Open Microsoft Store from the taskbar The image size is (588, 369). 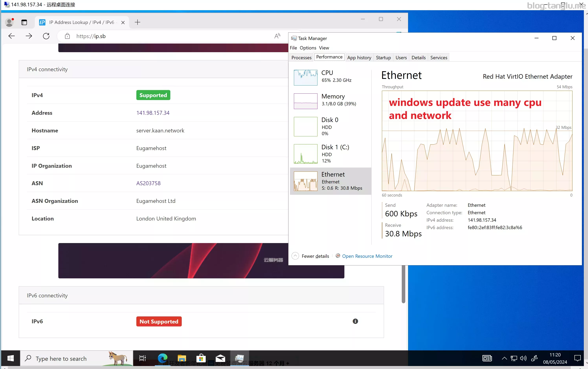click(x=201, y=358)
